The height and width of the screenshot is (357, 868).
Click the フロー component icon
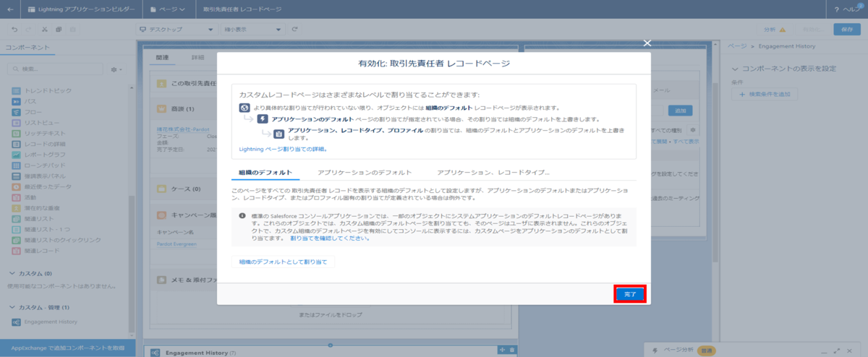[x=17, y=113]
